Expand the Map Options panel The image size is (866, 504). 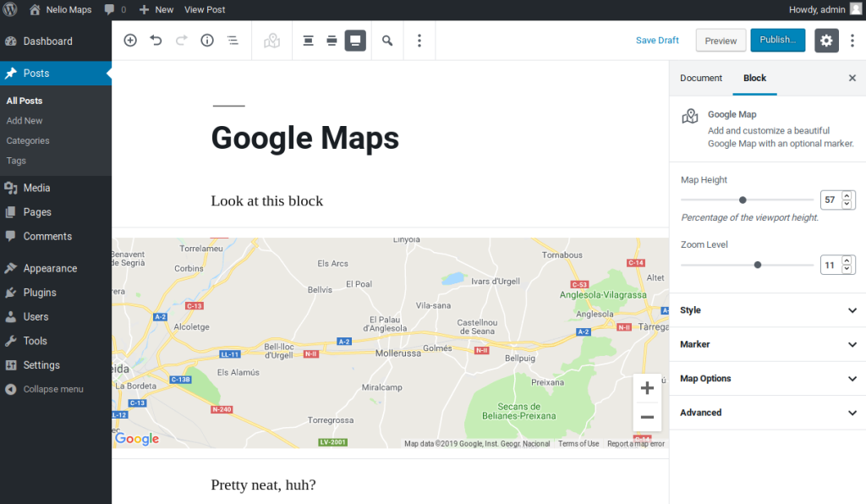767,379
